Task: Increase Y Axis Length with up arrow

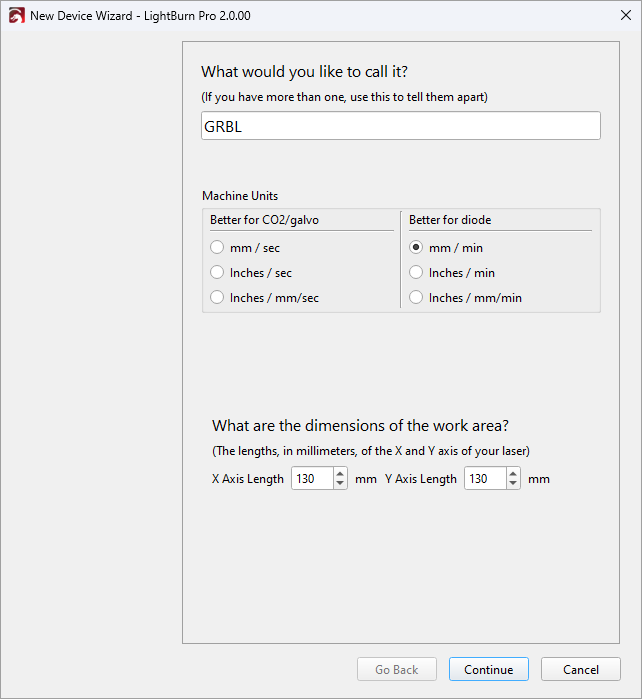Action: [x=513, y=474]
